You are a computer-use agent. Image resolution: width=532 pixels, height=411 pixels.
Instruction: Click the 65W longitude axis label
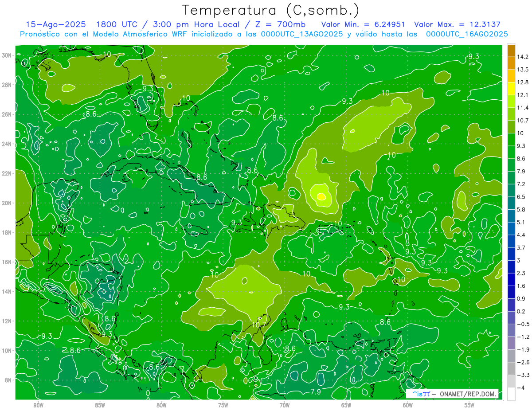point(346,406)
